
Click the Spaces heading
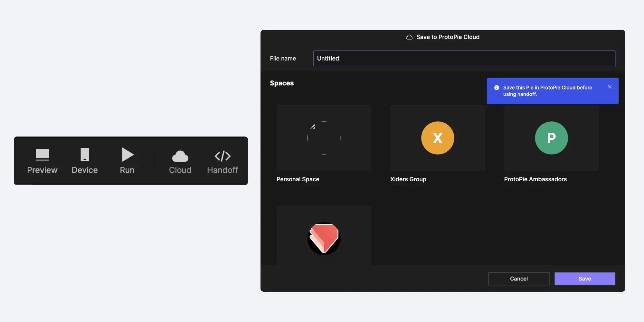click(x=282, y=83)
